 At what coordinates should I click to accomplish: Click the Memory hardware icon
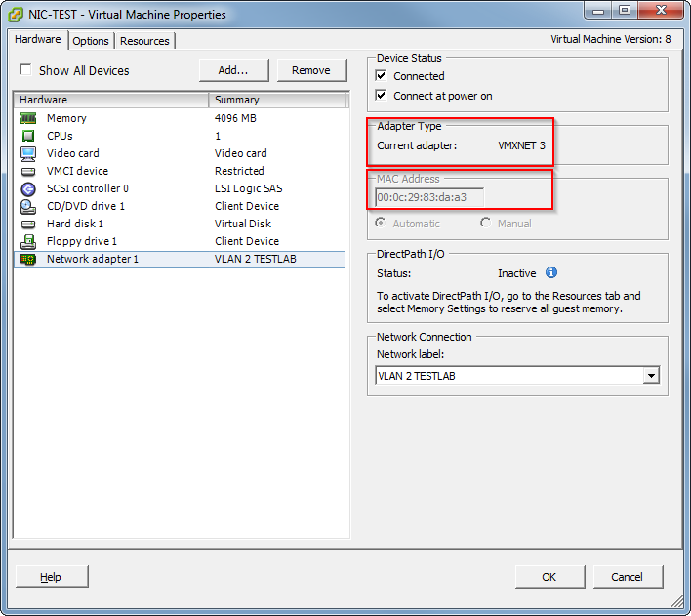[x=28, y=118]
